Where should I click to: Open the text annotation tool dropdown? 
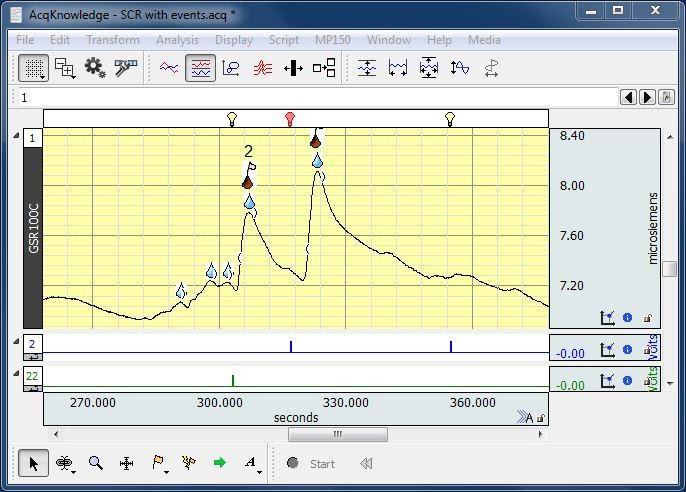click(x=251, y=464)
